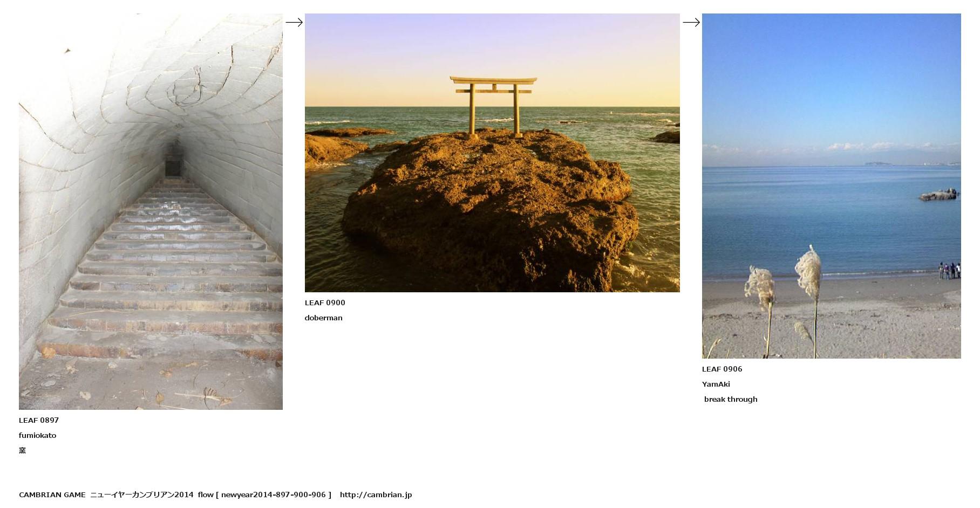Open the http://cambrian.jp link

pyautogui.click(x=376, y=495)
